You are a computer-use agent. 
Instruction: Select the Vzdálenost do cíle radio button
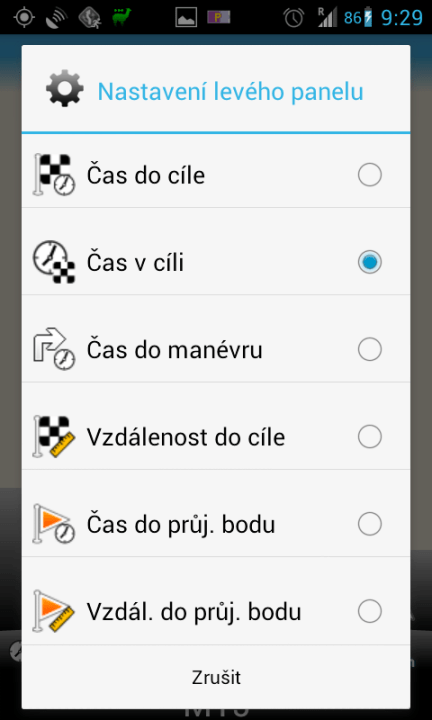370,437
